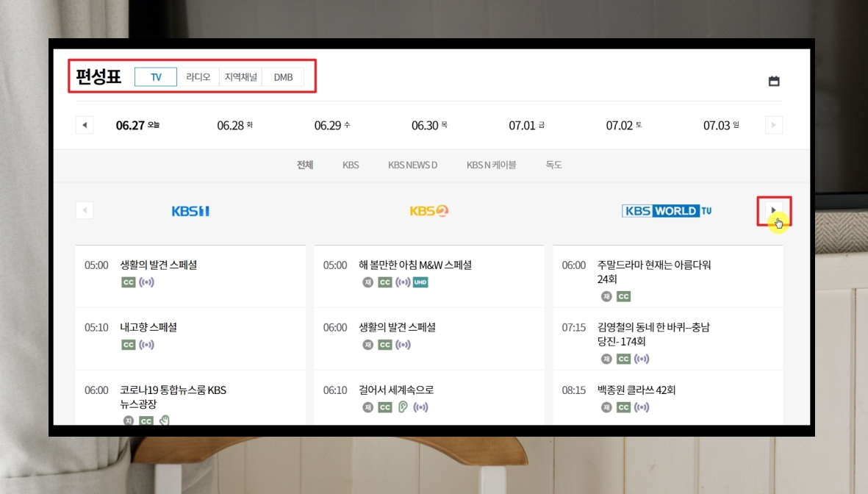This screenshot has height=494, width=868.
Task: Click the 05:10 time in KBS1
Action: click(x=96, y=328)
